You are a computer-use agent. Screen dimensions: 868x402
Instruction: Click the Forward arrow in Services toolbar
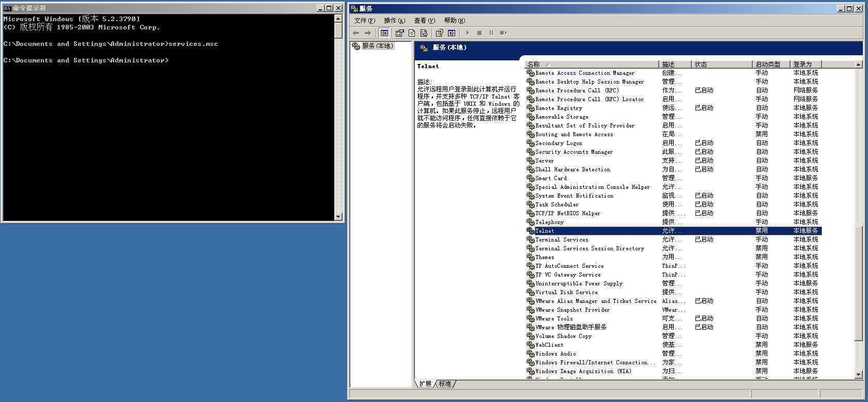tap(368, 33)
